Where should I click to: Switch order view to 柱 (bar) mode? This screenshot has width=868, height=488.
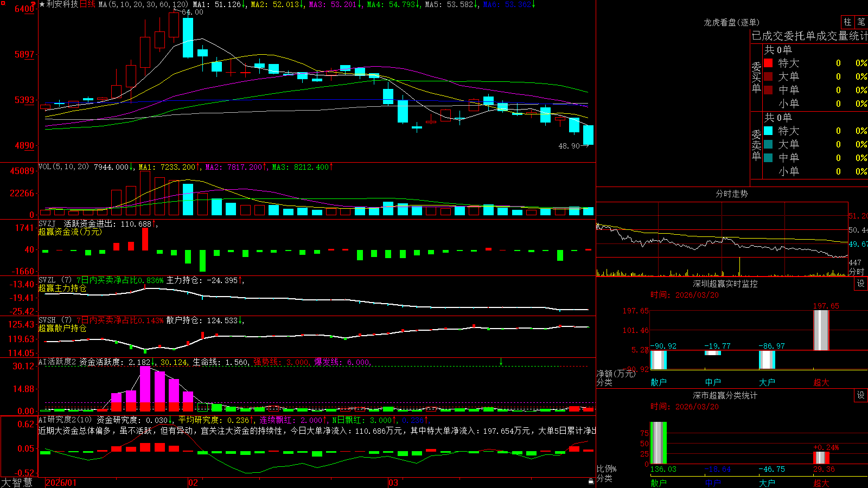point(847,22)
